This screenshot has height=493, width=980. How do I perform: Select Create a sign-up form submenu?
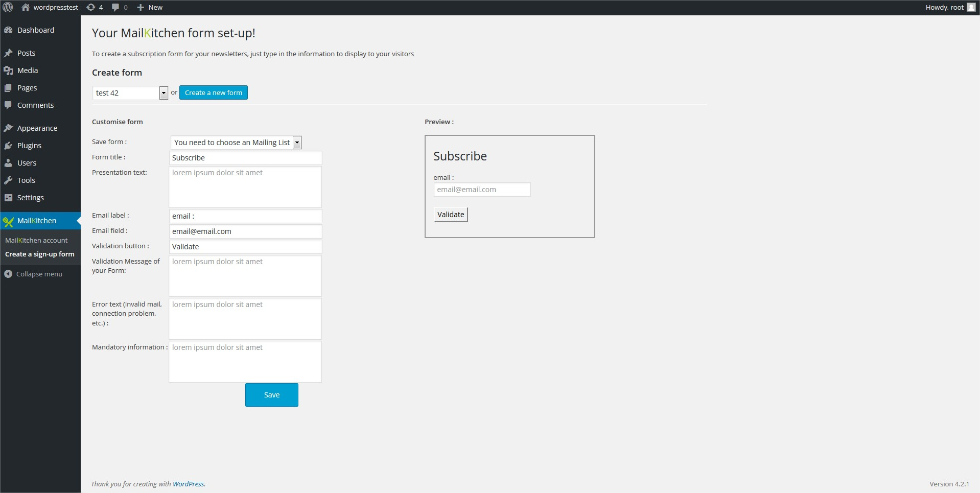point(40,254)
